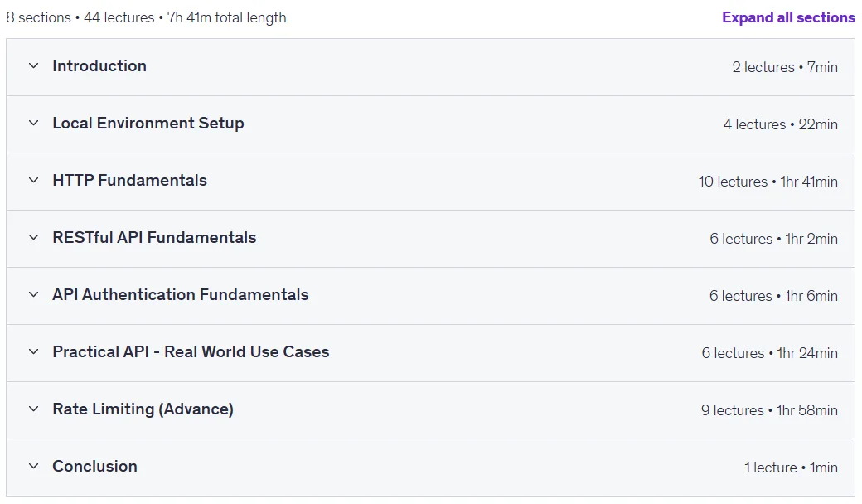Expand the Introduction section chevron
Viewport: 862px width, 504px height.
coord(33,66)
